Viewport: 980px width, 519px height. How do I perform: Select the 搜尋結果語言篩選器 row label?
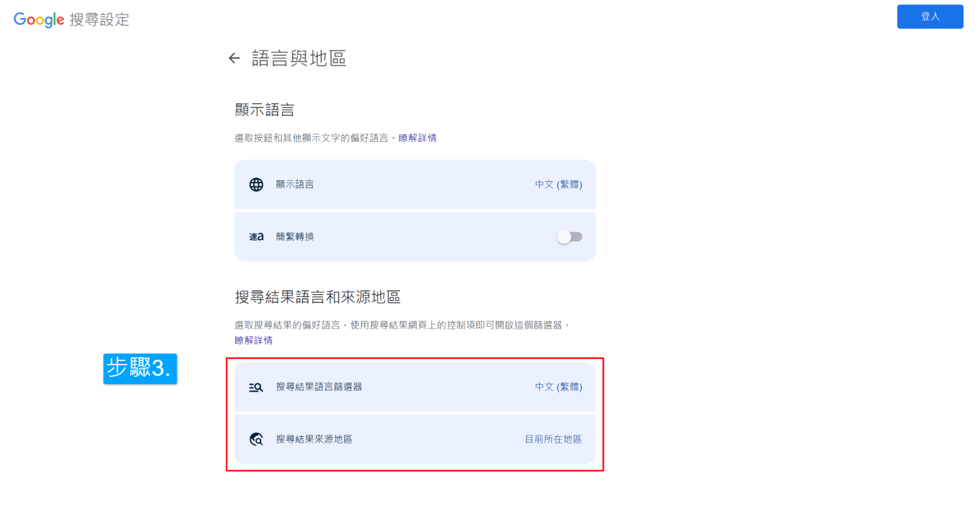[319, 387]
